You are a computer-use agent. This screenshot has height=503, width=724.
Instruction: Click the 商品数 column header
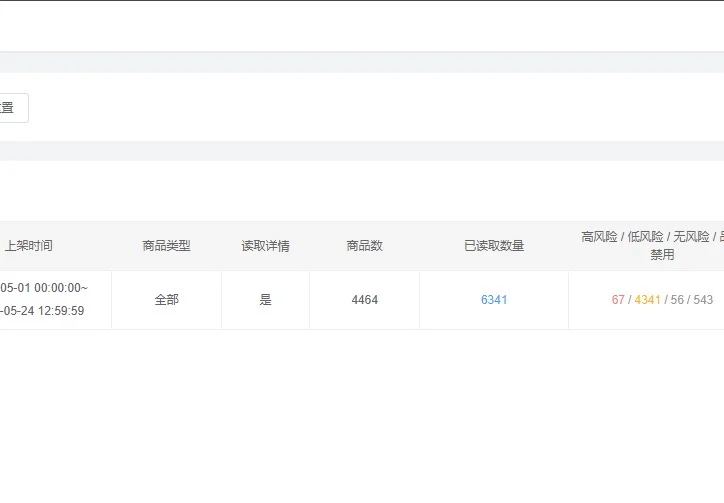tap(364, 246)
